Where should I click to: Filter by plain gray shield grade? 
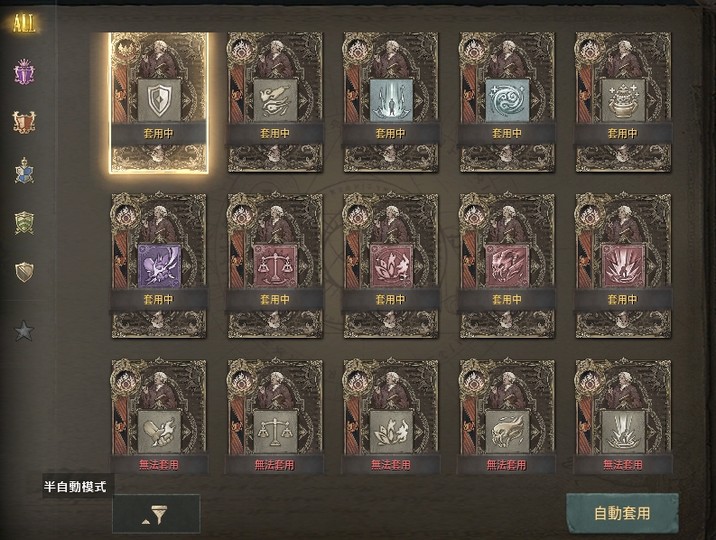click(x=24, y=272)
